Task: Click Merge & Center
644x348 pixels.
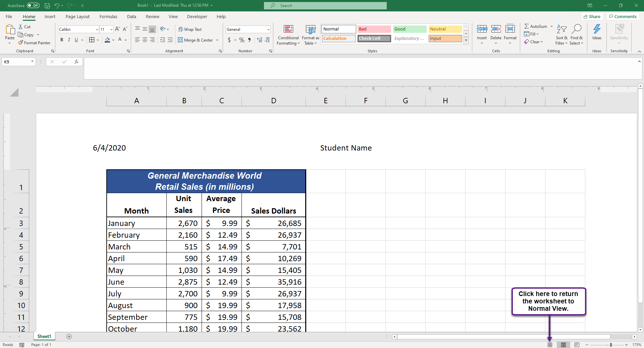Action: point(196,40)
